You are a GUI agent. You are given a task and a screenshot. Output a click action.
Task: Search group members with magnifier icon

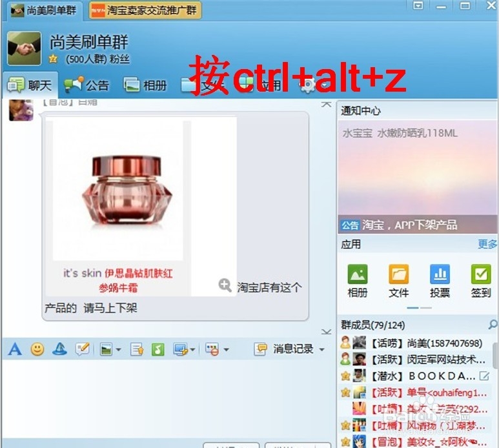point(493,325)
